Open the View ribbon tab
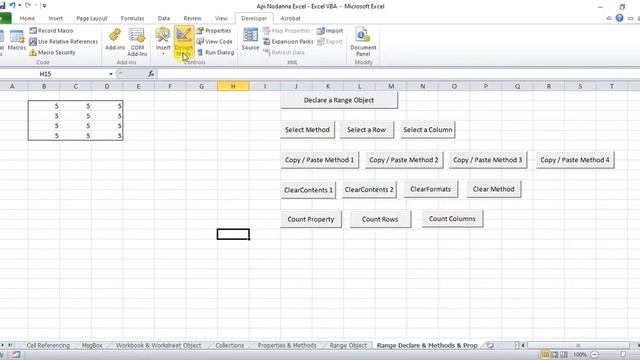Viewport: 640px width, 360px height. pyautogui.click(x=221, y=18)
